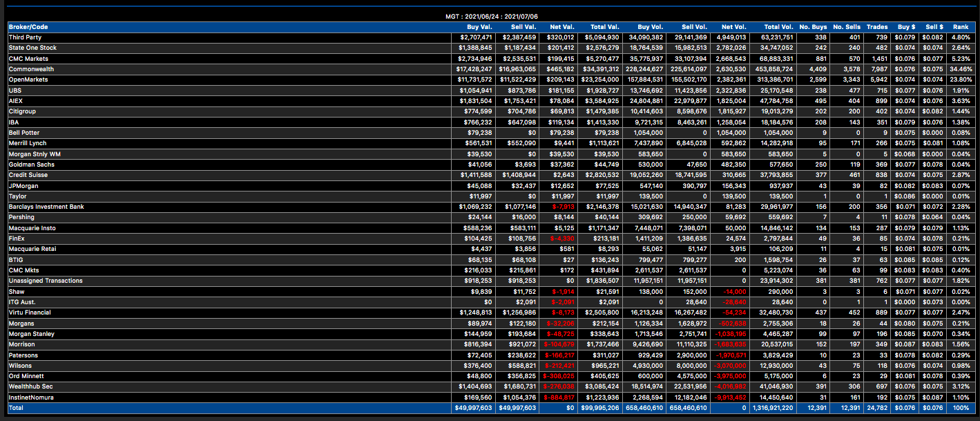Viewport: 980px width, 421px height.
Task: Click the Buy $ column header
Action: 906,27
